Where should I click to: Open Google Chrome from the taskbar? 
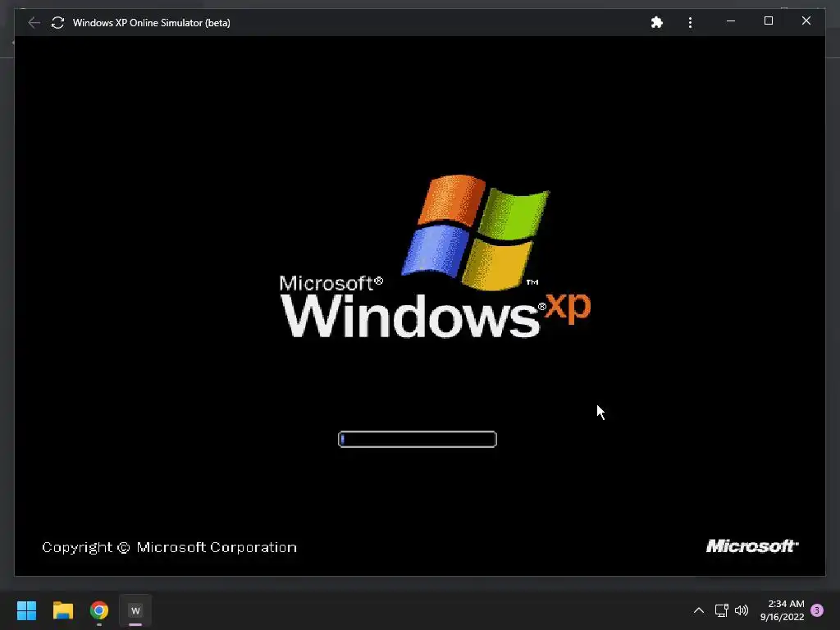pos(99,610)
